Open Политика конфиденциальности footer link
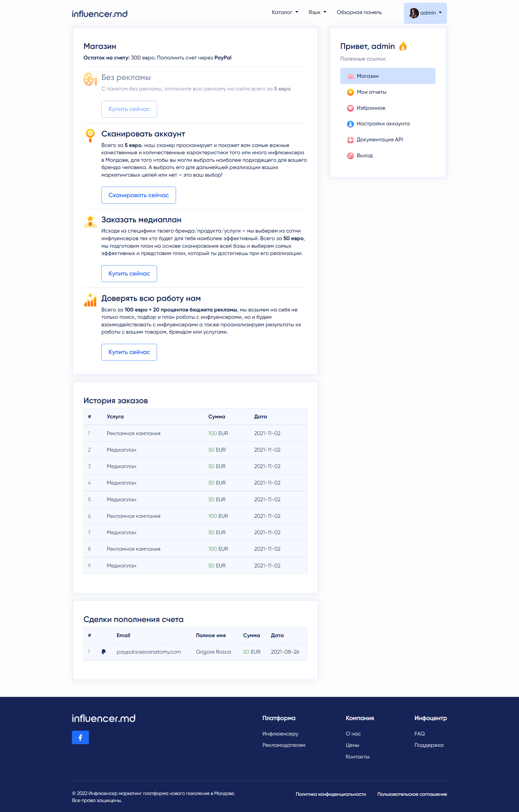The width and height of the screenshot is (519, 812). click(331, 794)
